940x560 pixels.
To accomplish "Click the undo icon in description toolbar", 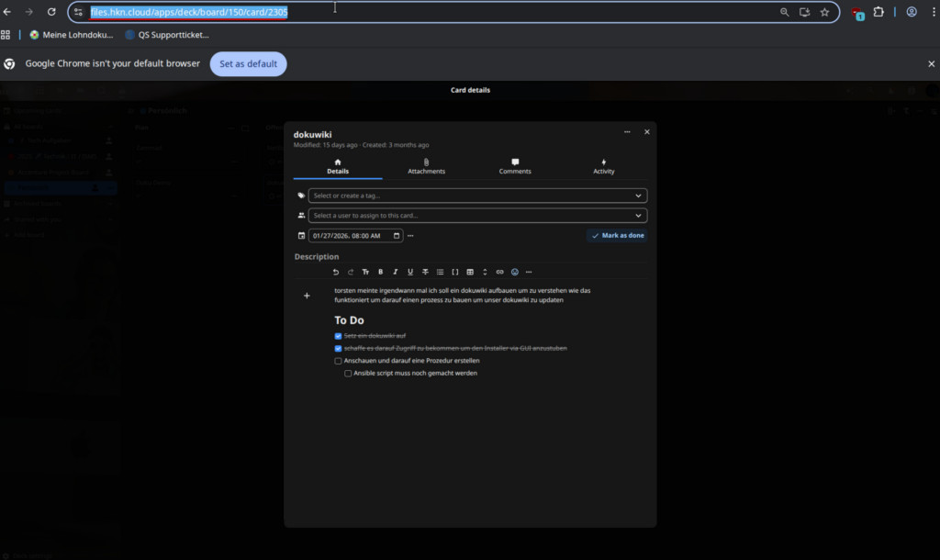I will 336,272.
